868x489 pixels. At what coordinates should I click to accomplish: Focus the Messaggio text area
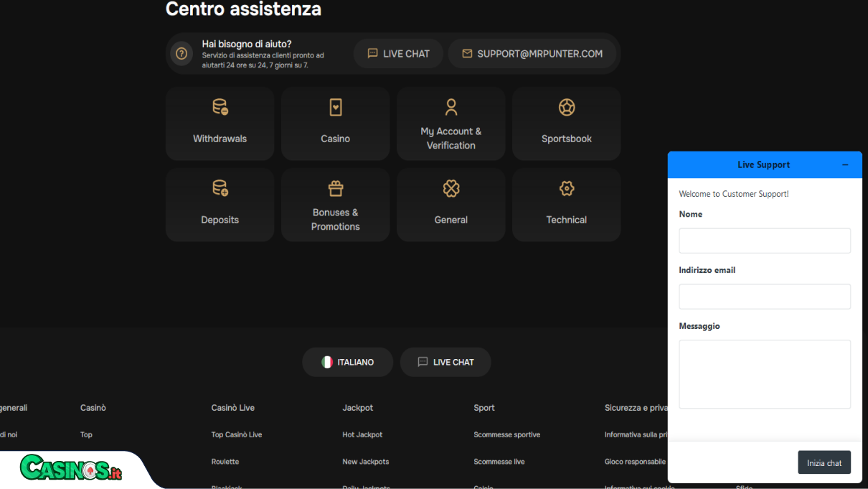point(765,374)
